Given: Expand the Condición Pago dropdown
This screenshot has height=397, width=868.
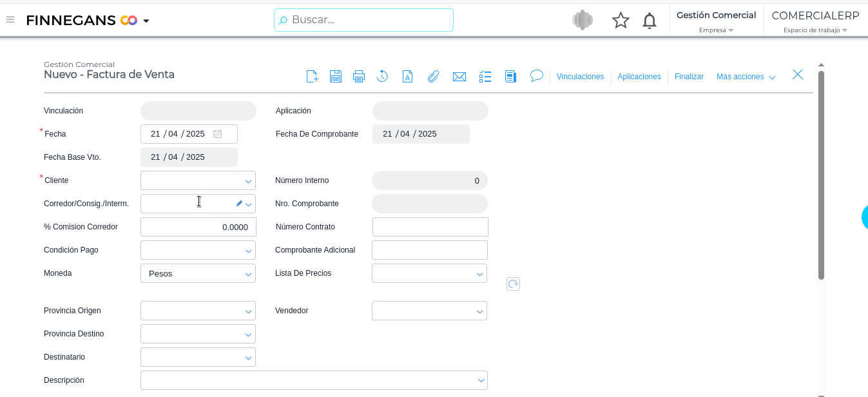Looking at the screenshot, I should point(248,251).
